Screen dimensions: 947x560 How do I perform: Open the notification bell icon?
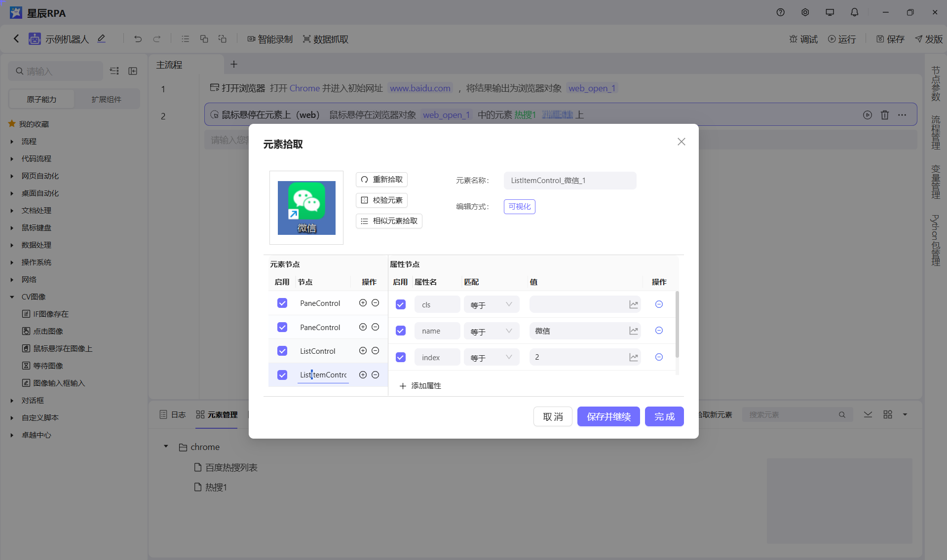pyautogui.click(x=854, y=12)
